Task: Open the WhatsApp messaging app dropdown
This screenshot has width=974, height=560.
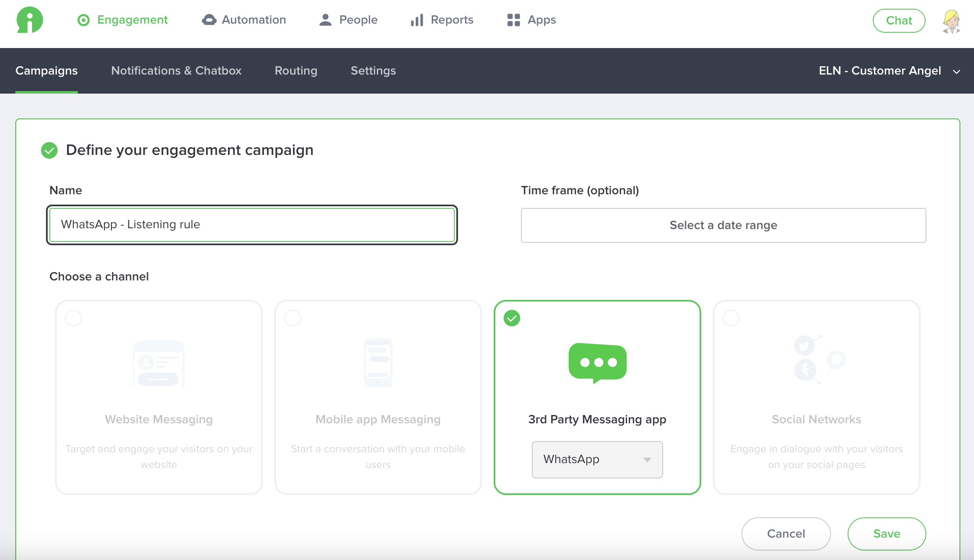Action: [x=597, y=459]
